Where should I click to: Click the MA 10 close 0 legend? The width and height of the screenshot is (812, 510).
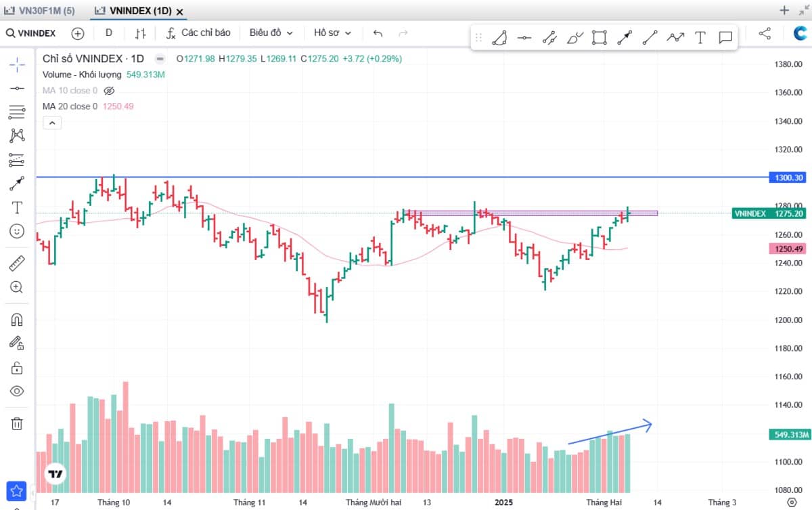(x=70, y=90)
